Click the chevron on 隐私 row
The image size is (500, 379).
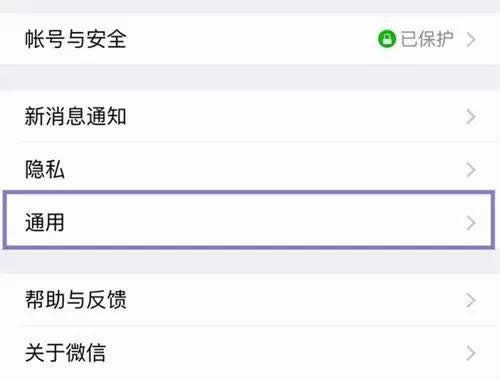coord(471,170)
